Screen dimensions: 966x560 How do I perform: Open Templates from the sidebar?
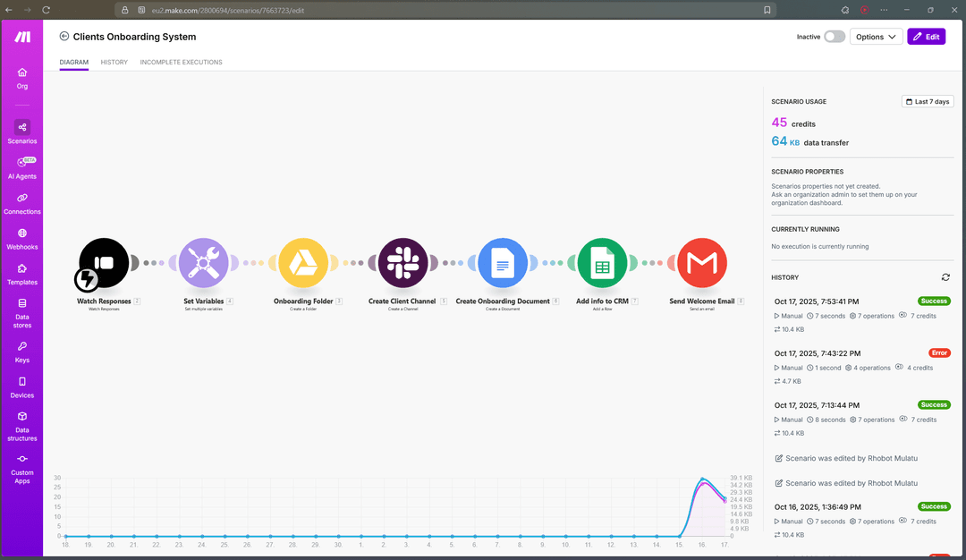(21, 271)
